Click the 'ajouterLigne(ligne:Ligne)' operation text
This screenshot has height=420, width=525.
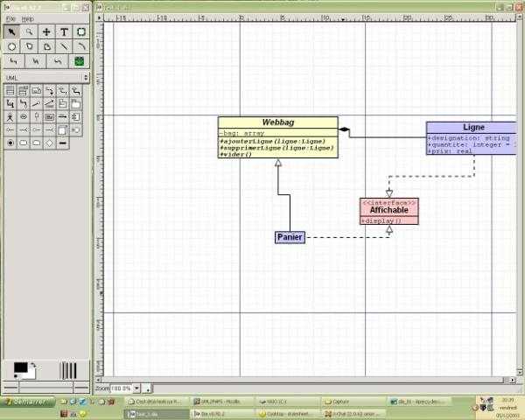(272, 142)
